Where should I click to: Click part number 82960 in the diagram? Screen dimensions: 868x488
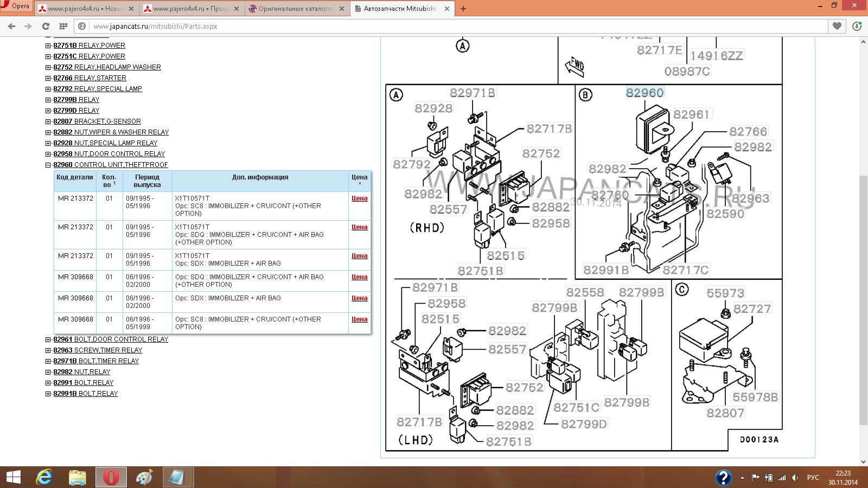tap(644, 93)
